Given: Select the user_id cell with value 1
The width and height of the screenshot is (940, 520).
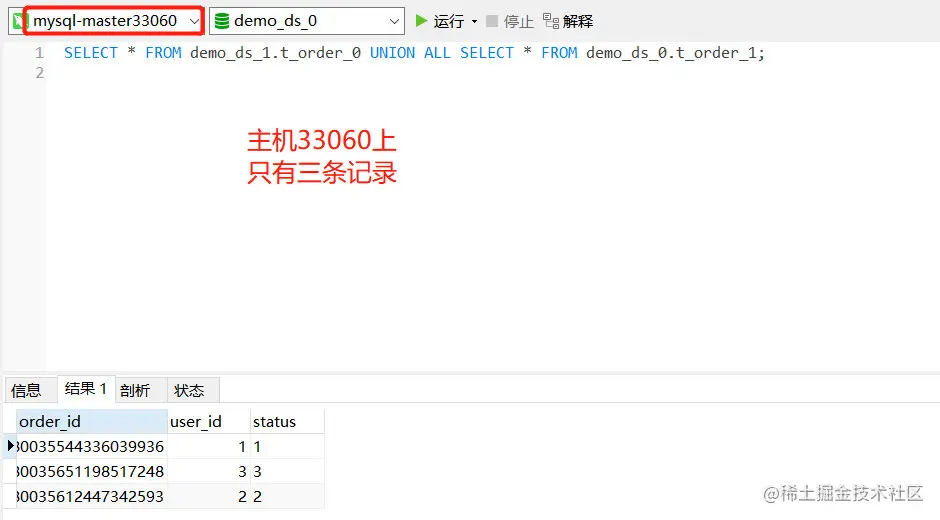Looking at the screenshot, I should pyautogui.click(x=209, y=446).
